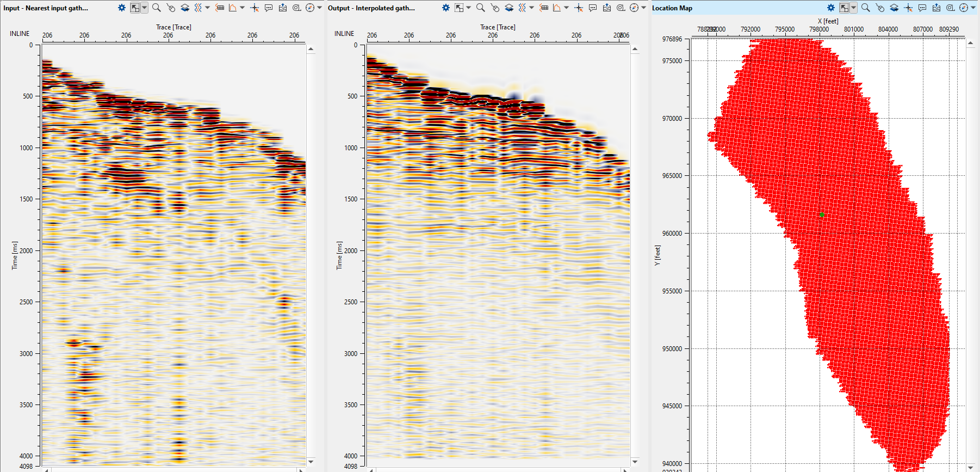Image resolution: width=980 pixels, height=472 pixels.
Task: Export image from Location Map panel
Action: [936, 8]
